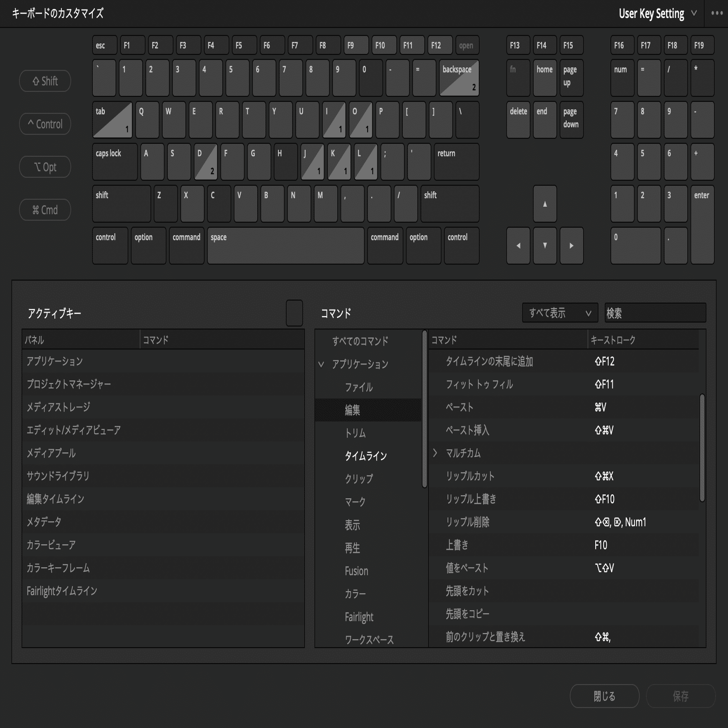Toggle the Control modifier button

point(45,124)
